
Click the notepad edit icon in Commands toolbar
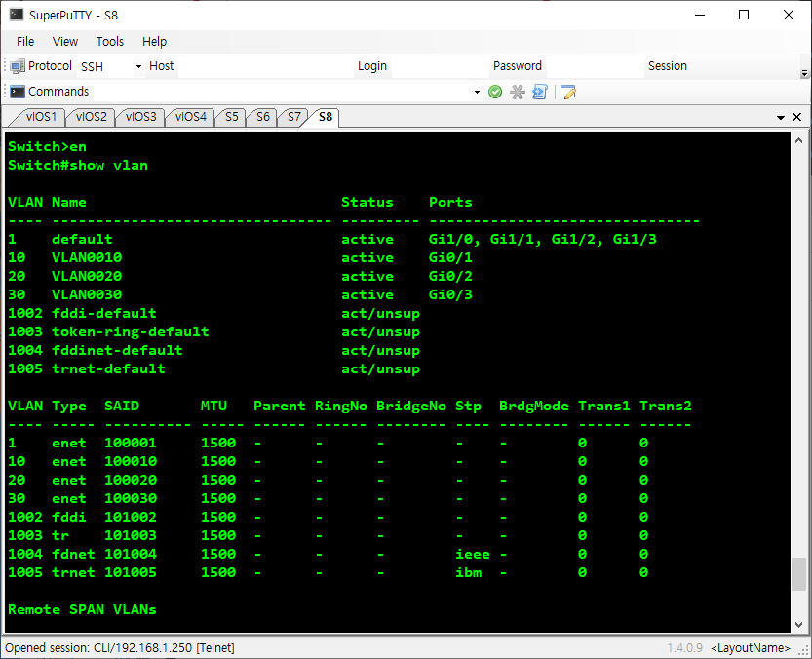click(x=567, y=92)
